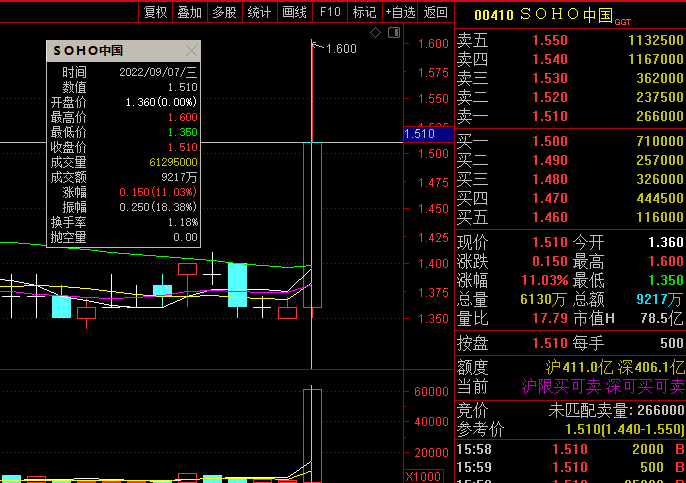The height and width of the screenshot is (483, 686).
Task: Click the 1.510 price marker on axis
Action: (419, 133)
